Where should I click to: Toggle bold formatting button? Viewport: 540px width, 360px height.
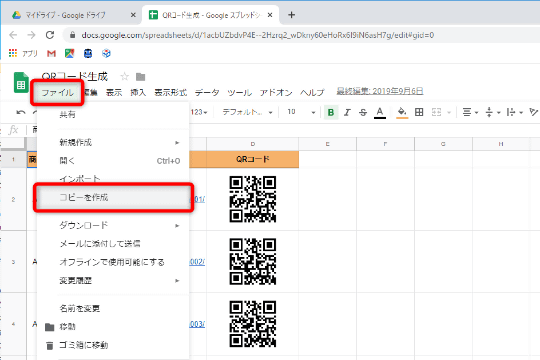click(331, 112)
